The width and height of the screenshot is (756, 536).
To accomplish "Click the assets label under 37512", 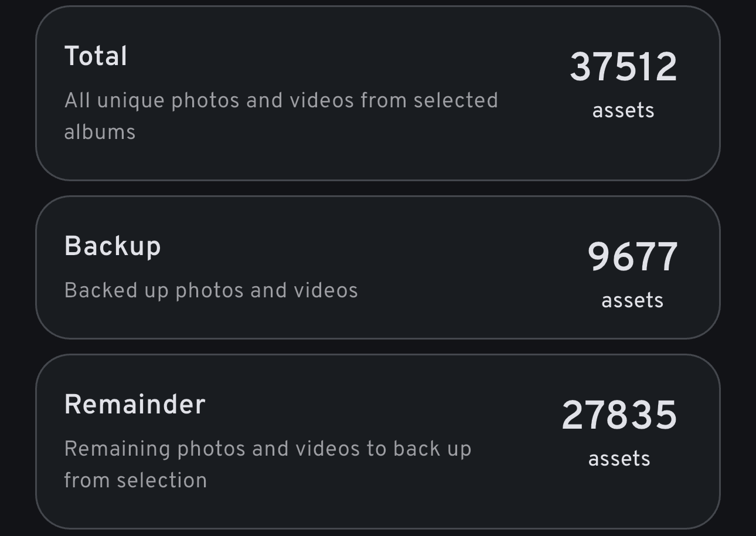I will point(623,110).
